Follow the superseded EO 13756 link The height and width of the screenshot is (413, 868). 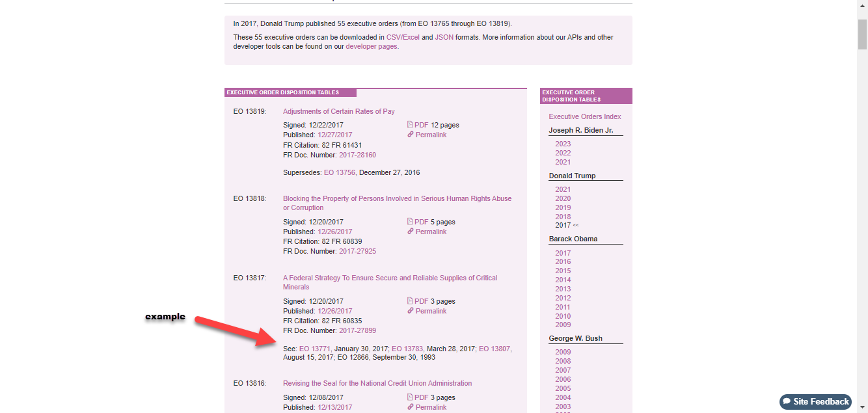pos(339,172)
